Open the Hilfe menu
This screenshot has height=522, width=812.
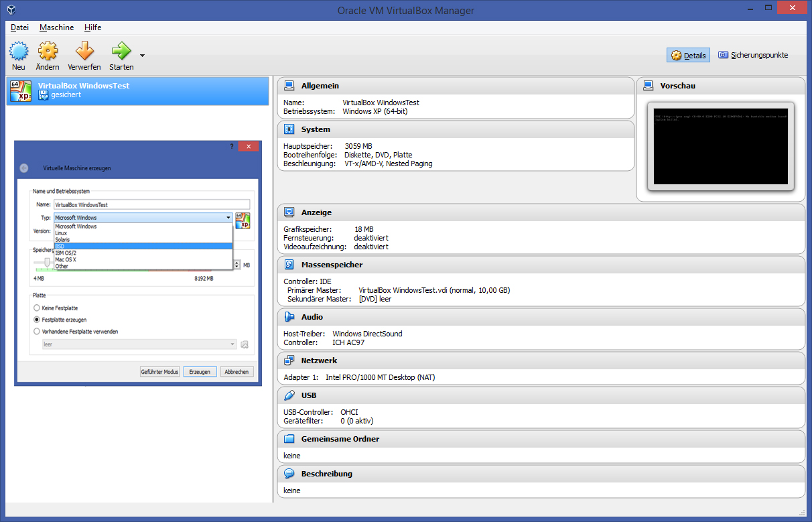pos(93,27)
